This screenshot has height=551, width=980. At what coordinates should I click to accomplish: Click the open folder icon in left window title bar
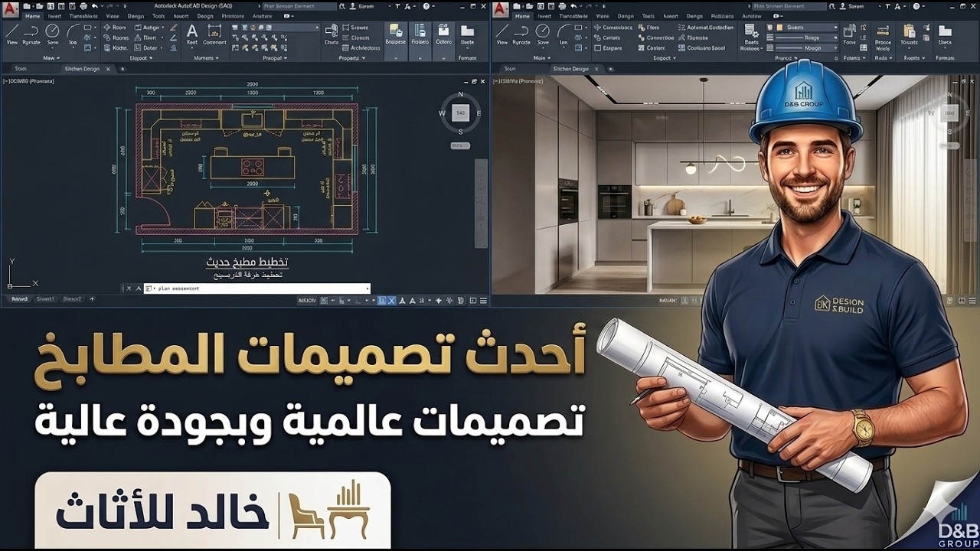(39, 6)
